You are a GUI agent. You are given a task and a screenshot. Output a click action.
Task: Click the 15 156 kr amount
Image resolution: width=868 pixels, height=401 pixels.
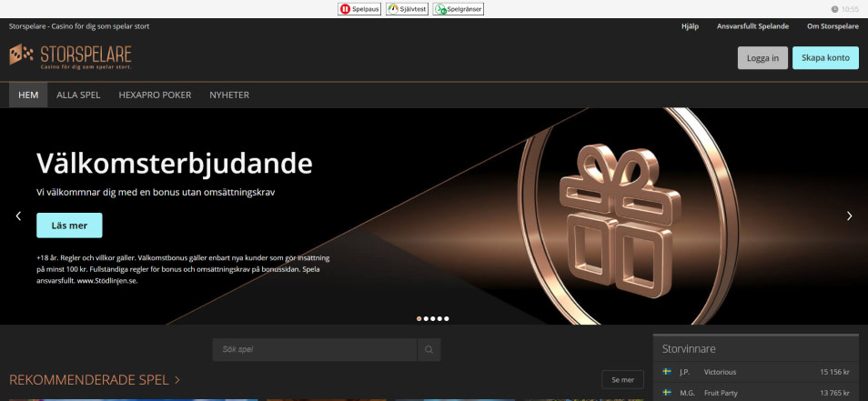click(x=833, y=372)
